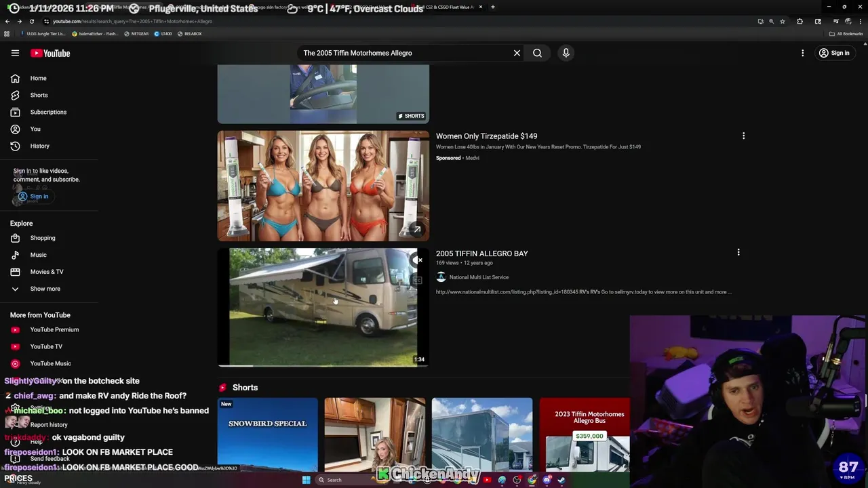The image size is (868, 488).
Task: Open the balenaEtcher bookmark
Action: click(96, 33)
